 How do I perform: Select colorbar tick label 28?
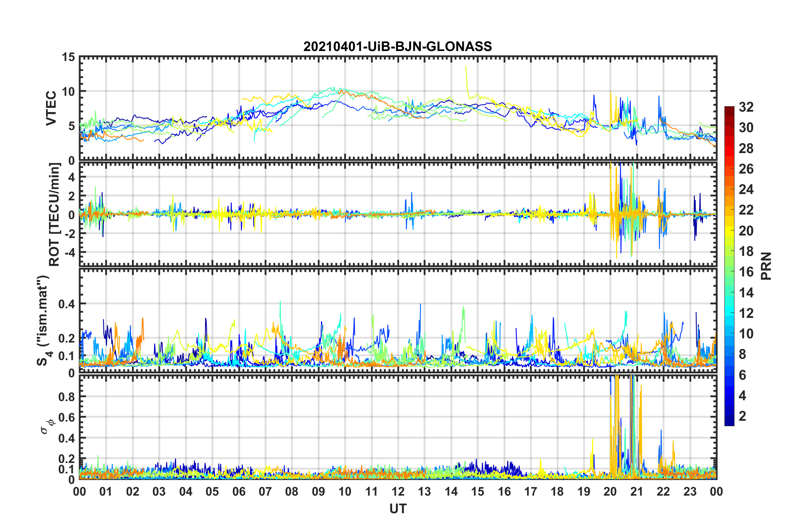pos(746,148)
